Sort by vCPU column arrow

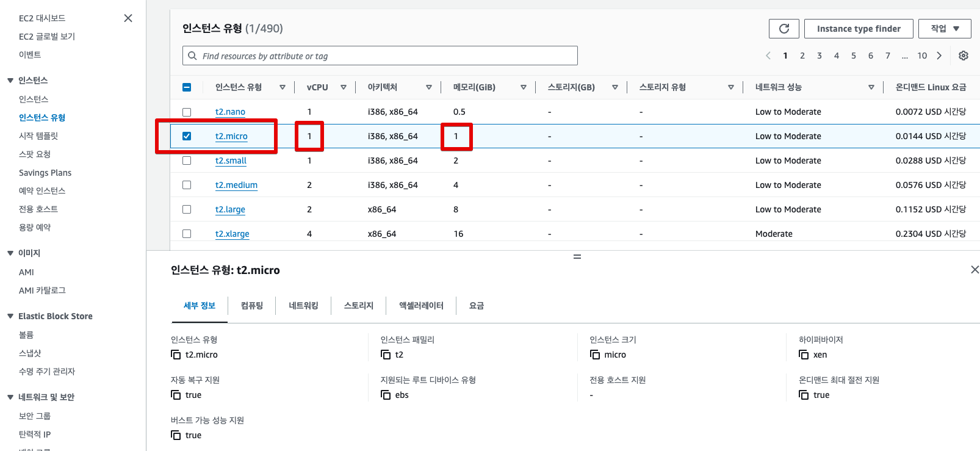[344, 87]
